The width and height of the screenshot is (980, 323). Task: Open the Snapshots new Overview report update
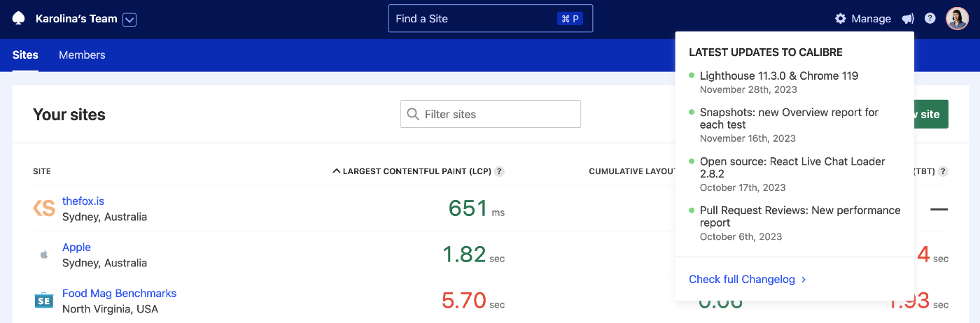pyautogui.click(x=788, y=118)
